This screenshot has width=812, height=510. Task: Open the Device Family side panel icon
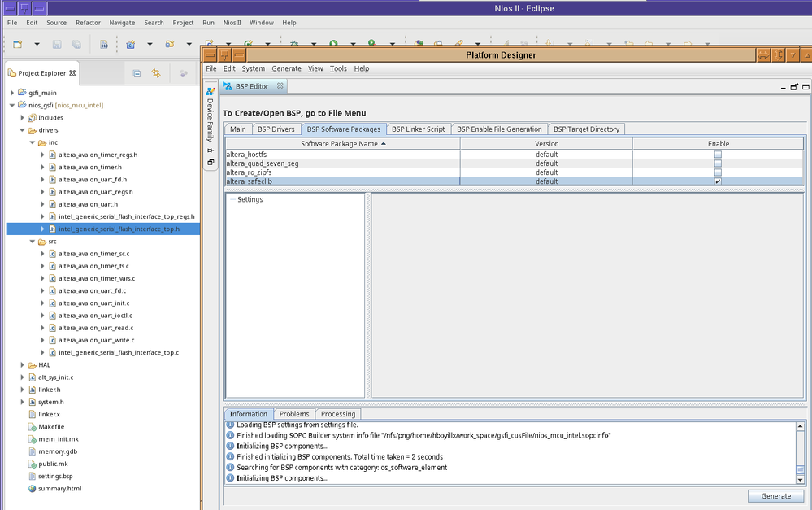click(x=210, y=92)
